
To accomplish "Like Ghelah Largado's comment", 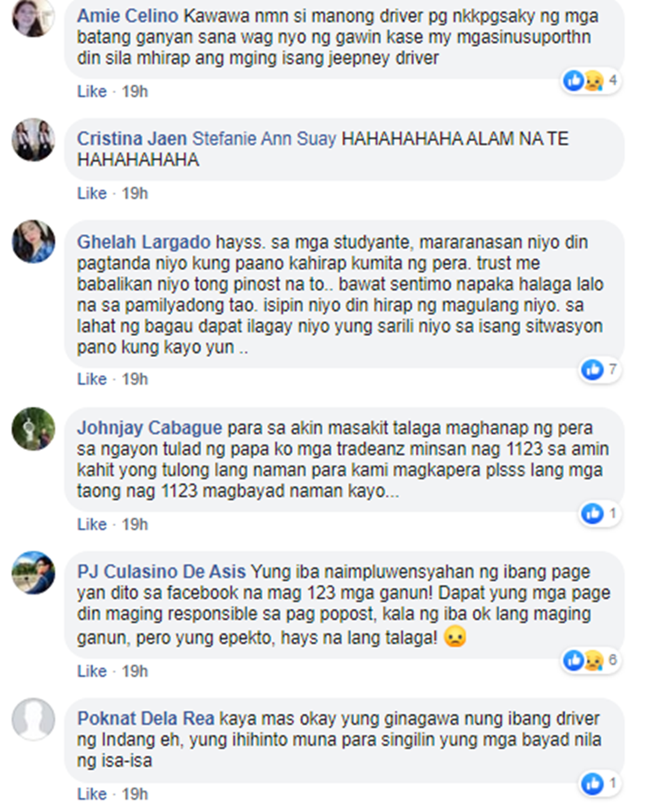I will click(92, 380).
